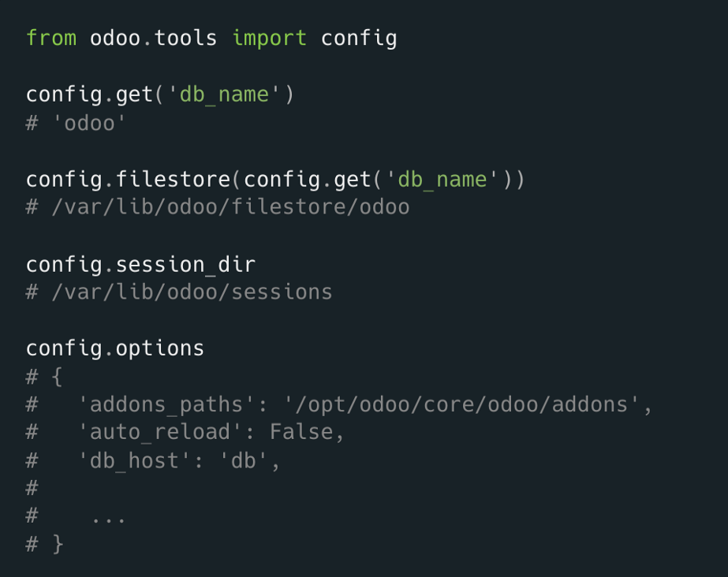Click 'config' after the import keyword

(359, 39)
